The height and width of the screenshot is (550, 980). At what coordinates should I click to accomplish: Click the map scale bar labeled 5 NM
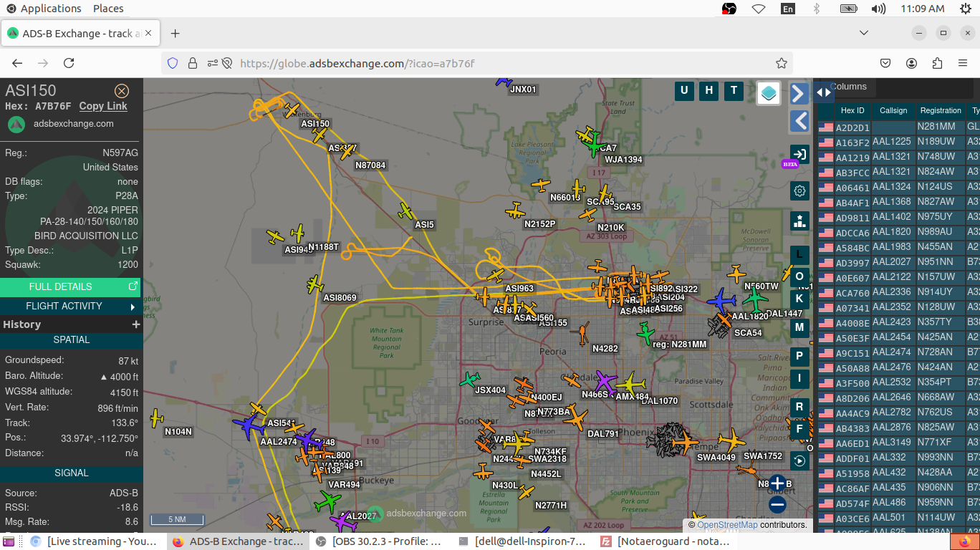coord(177,520)
